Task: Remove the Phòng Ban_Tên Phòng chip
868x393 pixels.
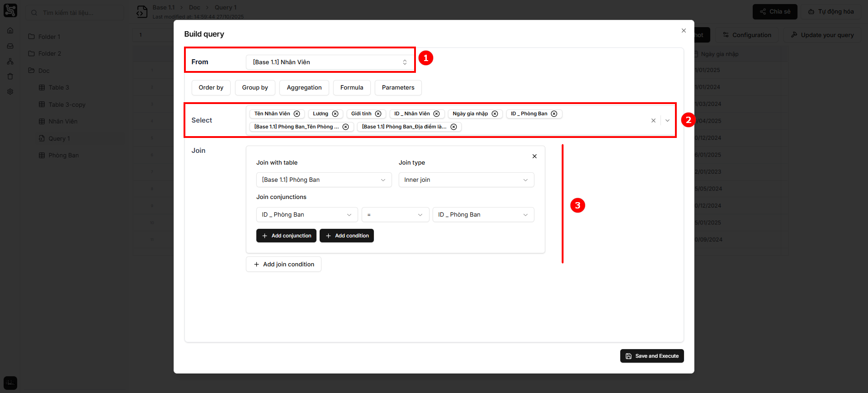Action: (x=346, y=127)
